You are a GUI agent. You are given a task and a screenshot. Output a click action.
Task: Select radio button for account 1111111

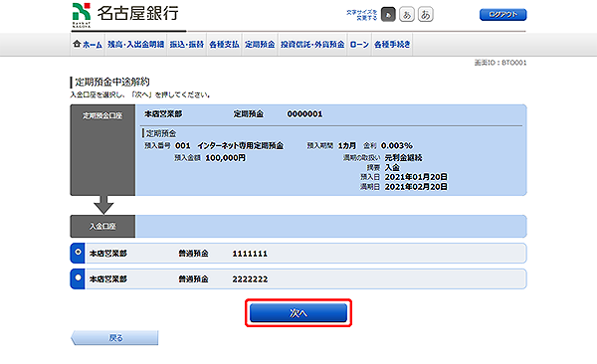(x=78, y=252)
